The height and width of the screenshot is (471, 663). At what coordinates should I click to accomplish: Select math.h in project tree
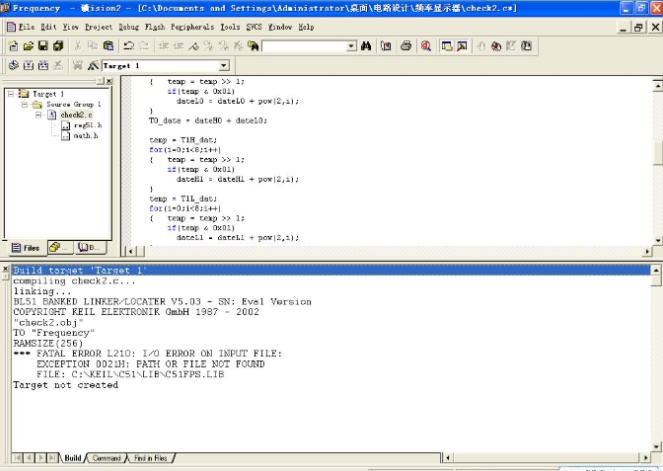click(x=85, y=136)
